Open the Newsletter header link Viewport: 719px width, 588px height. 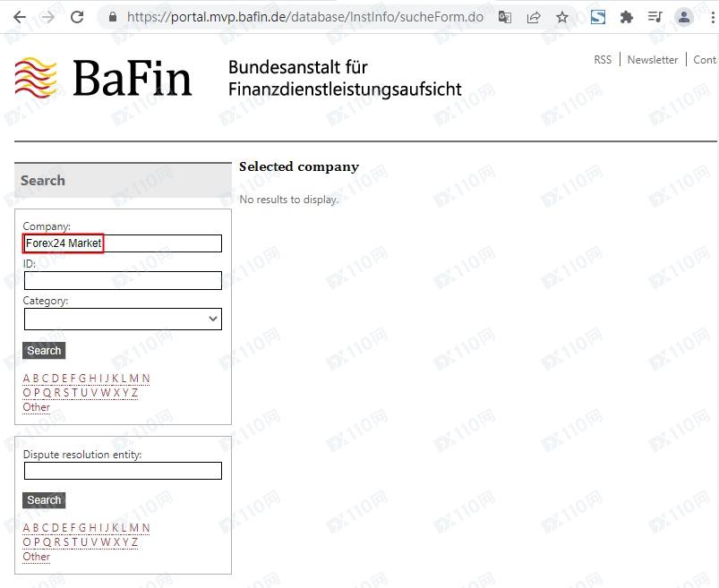652,60
